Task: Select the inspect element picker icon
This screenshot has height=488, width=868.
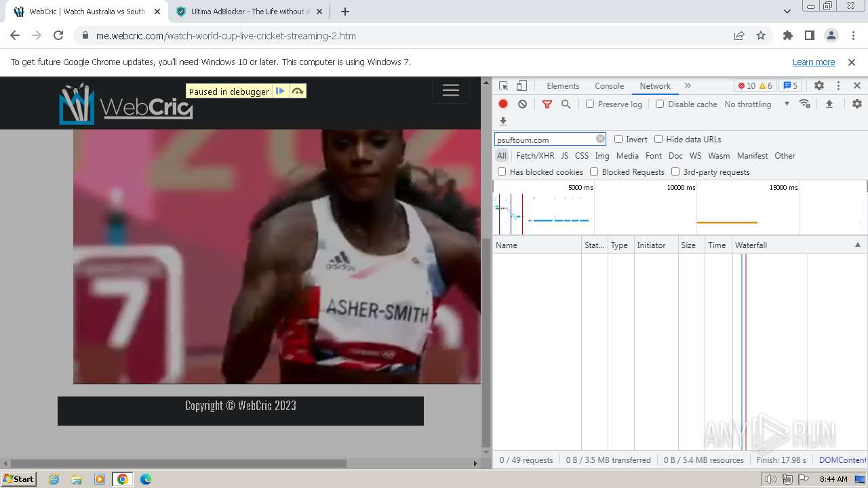Action: click(x=503, y=86)
